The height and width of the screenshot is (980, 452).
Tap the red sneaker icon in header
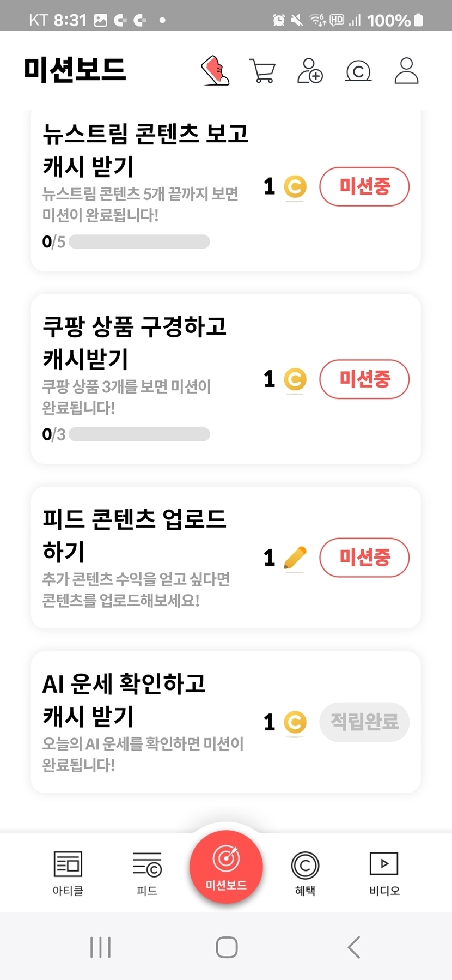pyautogui.click(x=216, y=70)
